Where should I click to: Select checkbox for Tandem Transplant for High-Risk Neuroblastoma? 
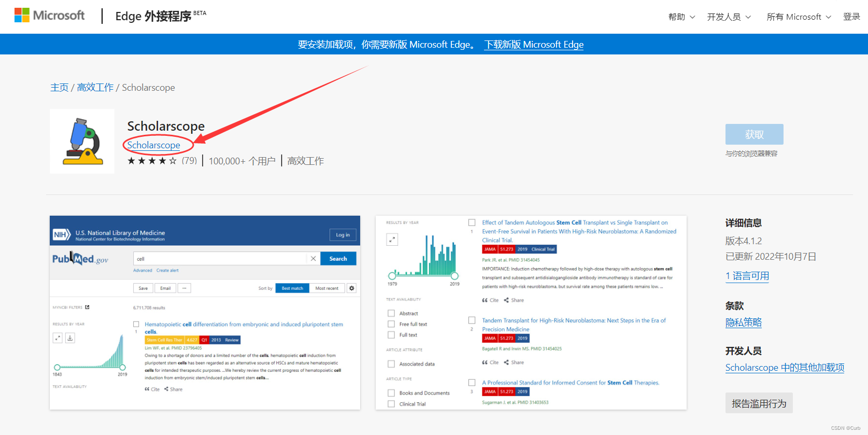[x=472, y=320]
